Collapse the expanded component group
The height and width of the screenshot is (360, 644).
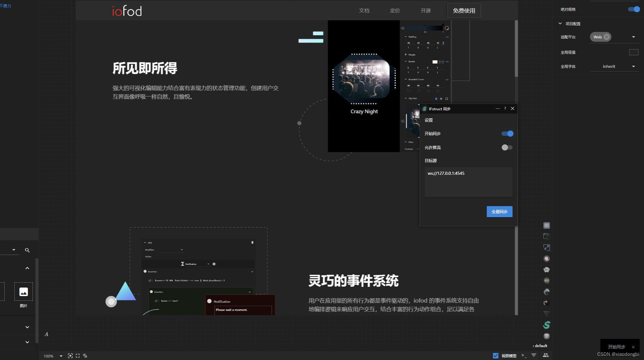click(x=27, y=268)
